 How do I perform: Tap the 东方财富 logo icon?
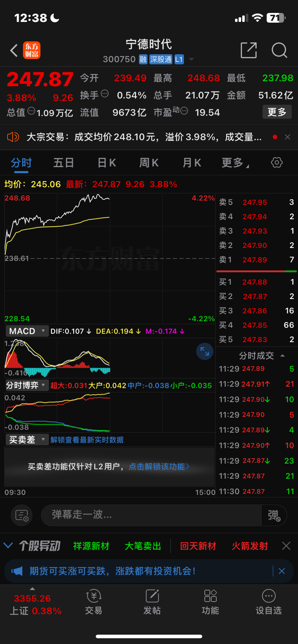click(32, 50)
